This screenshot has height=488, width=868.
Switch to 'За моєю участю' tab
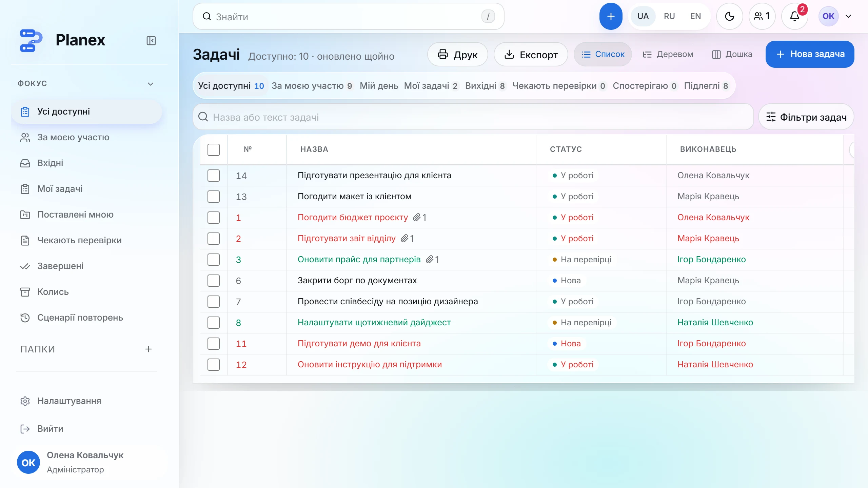312,86
